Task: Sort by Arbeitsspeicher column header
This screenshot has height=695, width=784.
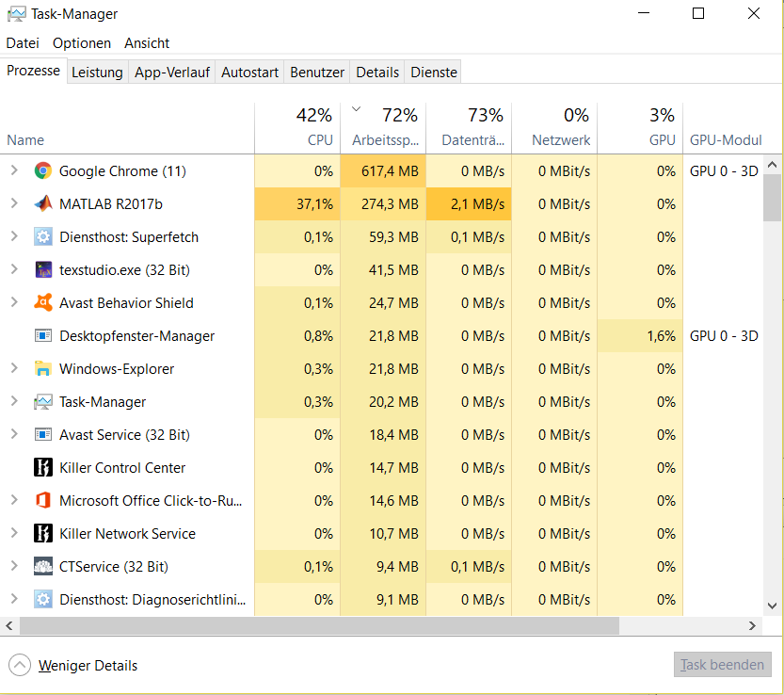Action: point(384,127)
